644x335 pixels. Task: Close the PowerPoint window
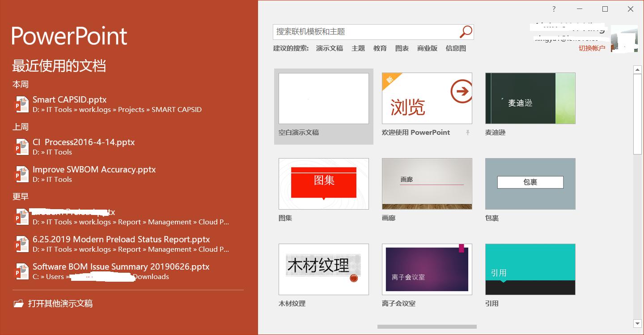[631, 9]
